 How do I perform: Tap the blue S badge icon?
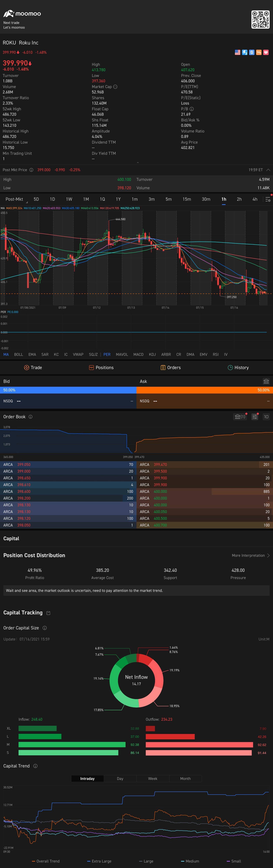(x=252, y=52)
